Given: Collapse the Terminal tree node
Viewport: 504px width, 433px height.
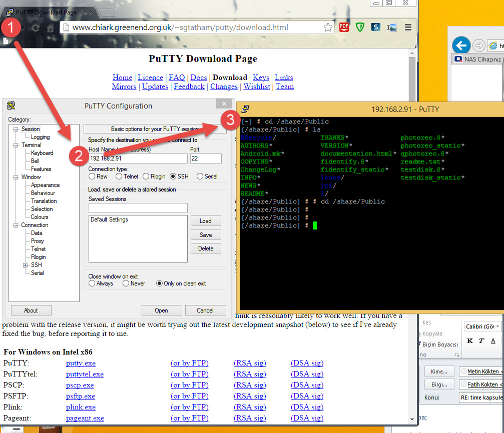Looking at the screenshot, I should (x=16, y=145).
